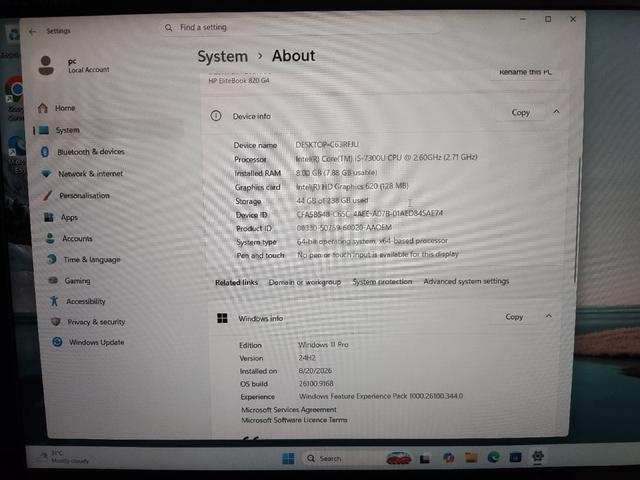Click the System breadcrumb link
Image resolution: width=640 pixels, height=480 pixels.
coord(223,56)
